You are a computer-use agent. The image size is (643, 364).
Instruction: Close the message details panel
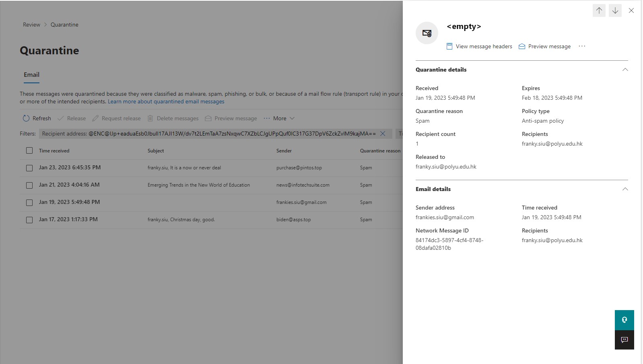tap(631, 10)
